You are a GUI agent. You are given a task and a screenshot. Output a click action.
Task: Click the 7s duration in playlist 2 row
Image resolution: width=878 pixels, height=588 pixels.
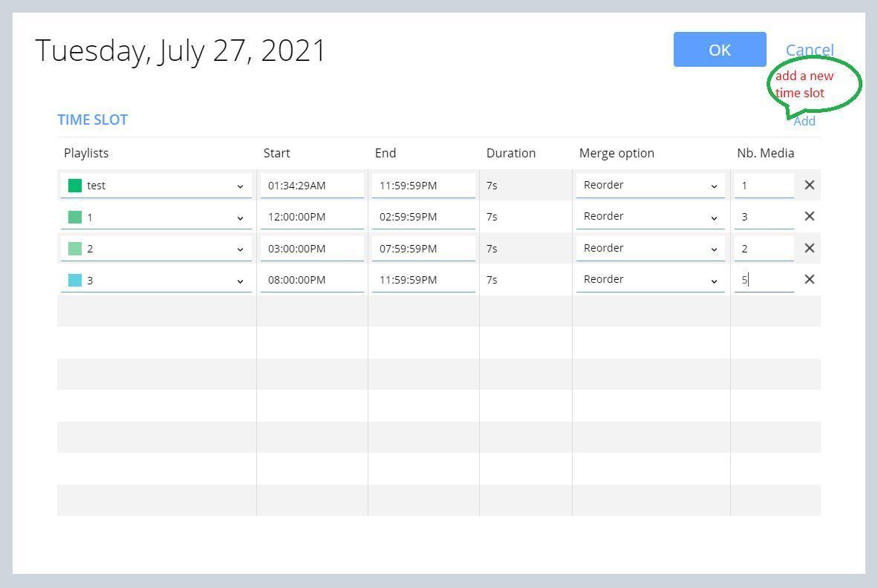pyautogui.click(x=492, y=249)
